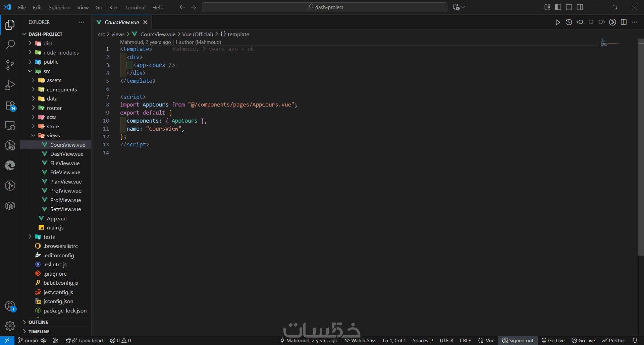Open the Manage gear menu
The width and height of the screenshot is (644, 345).
(x=10, y=326)
